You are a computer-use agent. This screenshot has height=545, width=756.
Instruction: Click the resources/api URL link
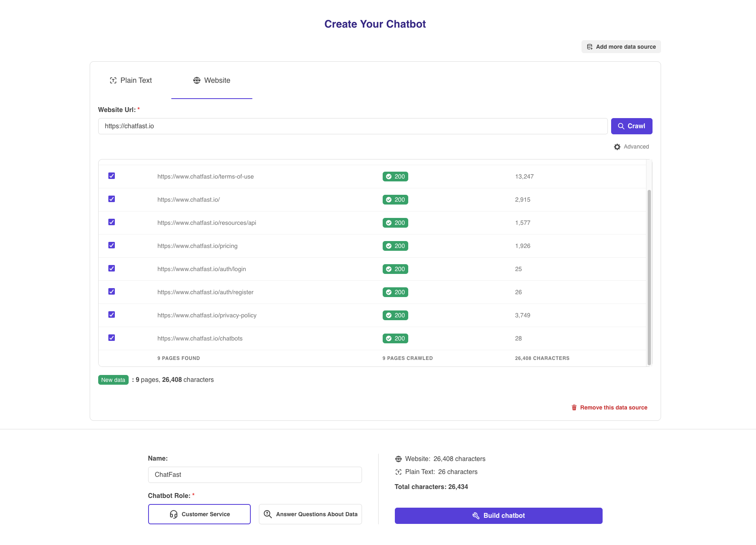click(x=207, y=223)
